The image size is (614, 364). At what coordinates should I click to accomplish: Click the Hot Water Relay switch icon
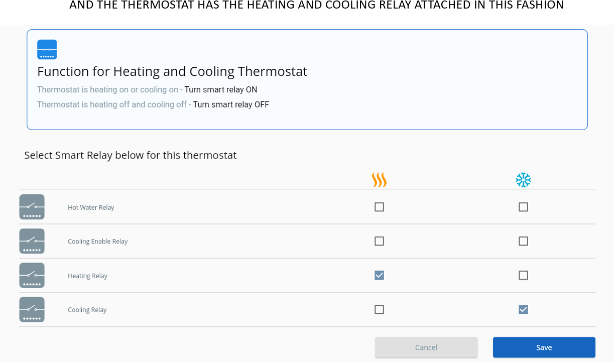[32, 207]
